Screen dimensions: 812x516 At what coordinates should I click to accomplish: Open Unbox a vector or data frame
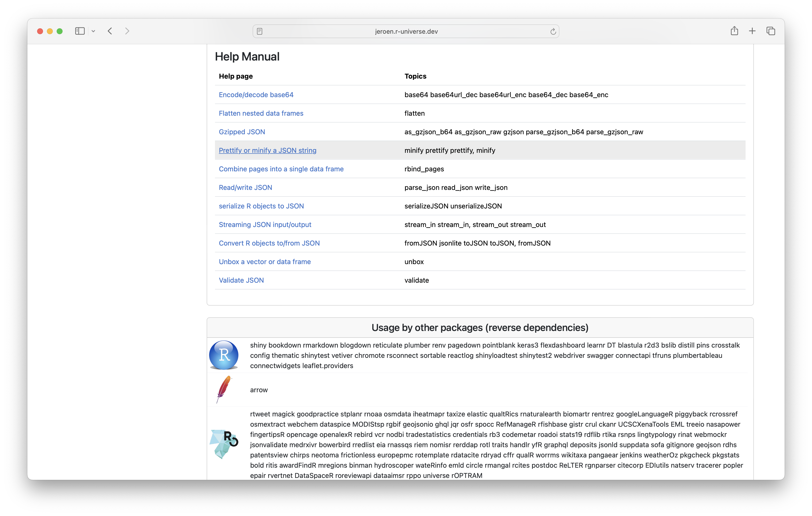(x=265, y=261)
